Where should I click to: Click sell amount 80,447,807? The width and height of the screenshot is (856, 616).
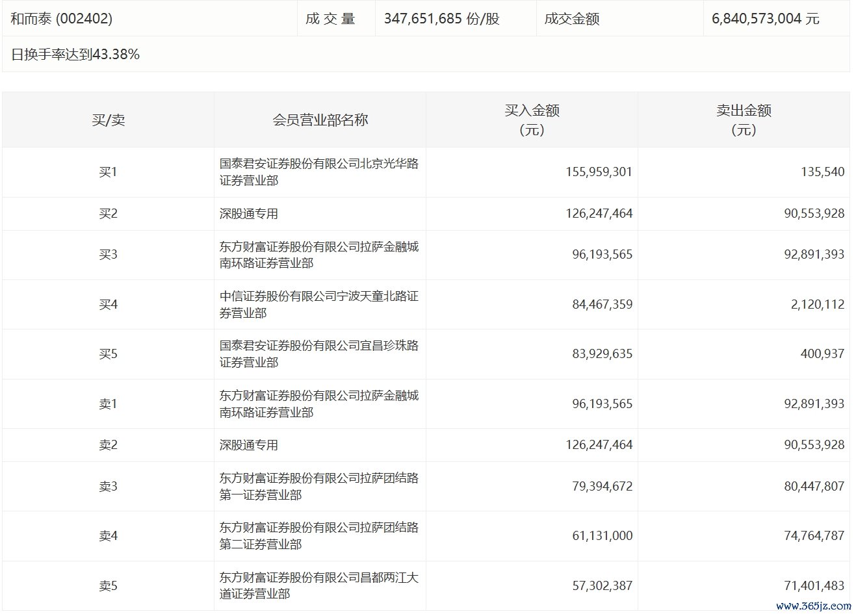click(814, 487)
